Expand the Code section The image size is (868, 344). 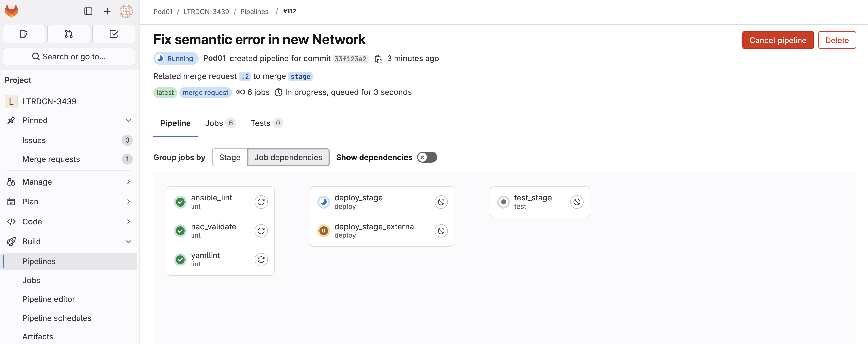click(x=69, y=221)
